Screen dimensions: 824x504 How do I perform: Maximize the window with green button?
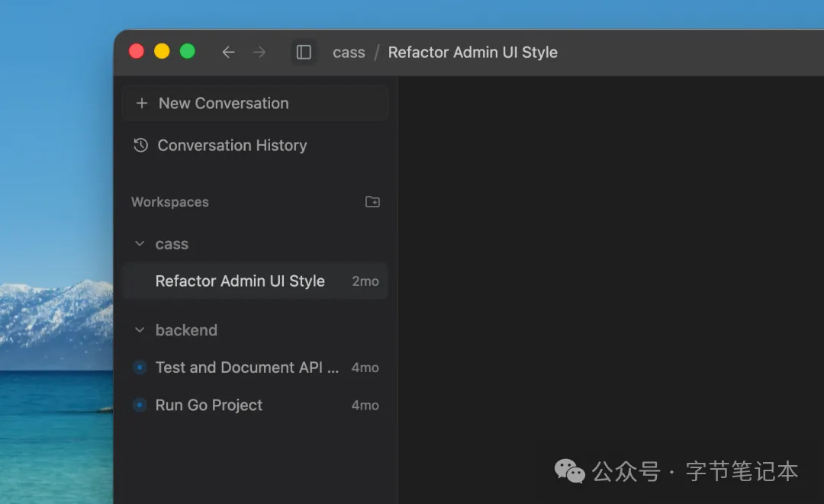[x=188, y=51]
